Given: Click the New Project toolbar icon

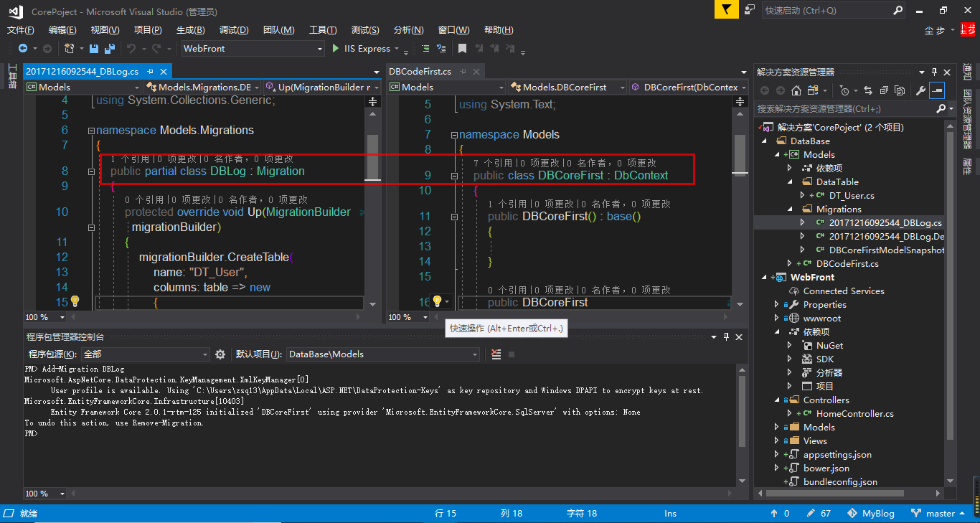Looking at the screenshot, I should pyautogui.click(x=70, y=49).
